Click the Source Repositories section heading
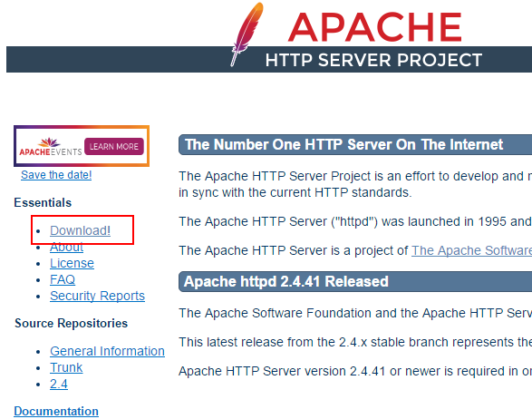The image size is (532, 419). tap(72, 323)
